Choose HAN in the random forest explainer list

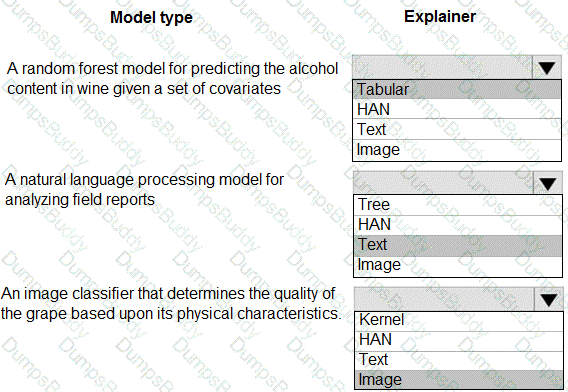click(x=457, y=109)
